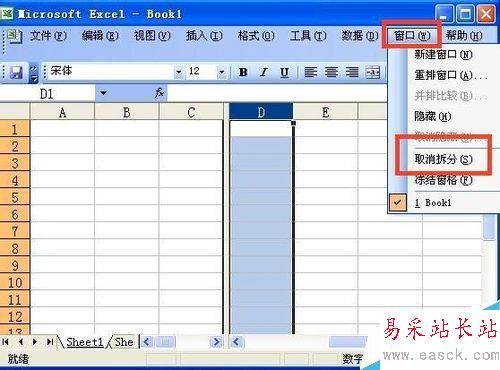The image size is (500, 370).
Task: Click the Select All corner box
Action: 15,112
